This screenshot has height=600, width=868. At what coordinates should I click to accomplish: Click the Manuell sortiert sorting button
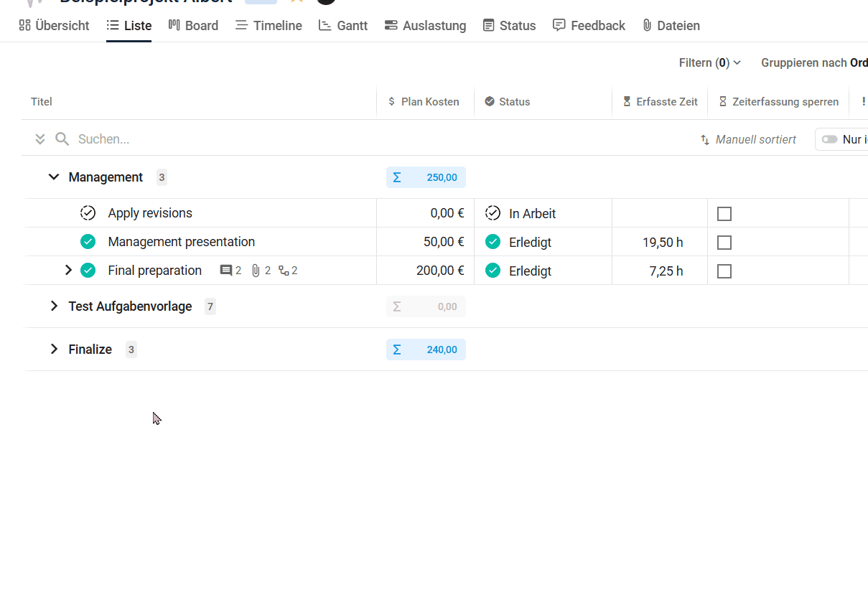[x=748, y=139]
